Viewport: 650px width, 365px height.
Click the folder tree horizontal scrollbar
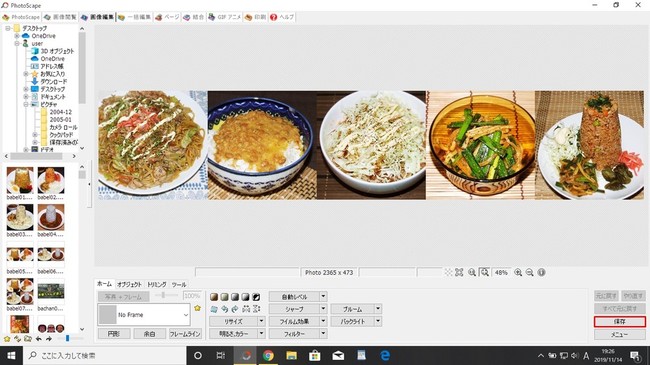(x=36, y=156)
